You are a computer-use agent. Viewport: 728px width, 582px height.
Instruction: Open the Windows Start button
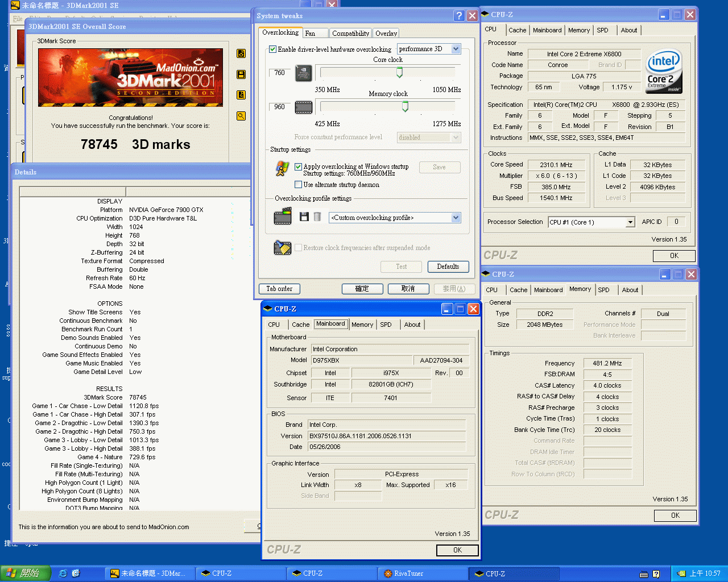26,573
